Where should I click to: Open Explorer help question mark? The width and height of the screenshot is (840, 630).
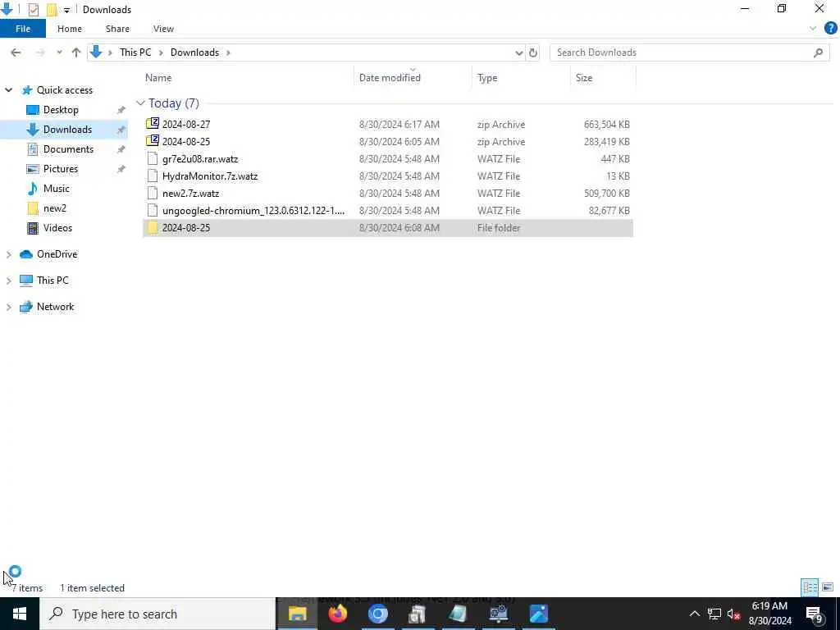coord(830,29)
